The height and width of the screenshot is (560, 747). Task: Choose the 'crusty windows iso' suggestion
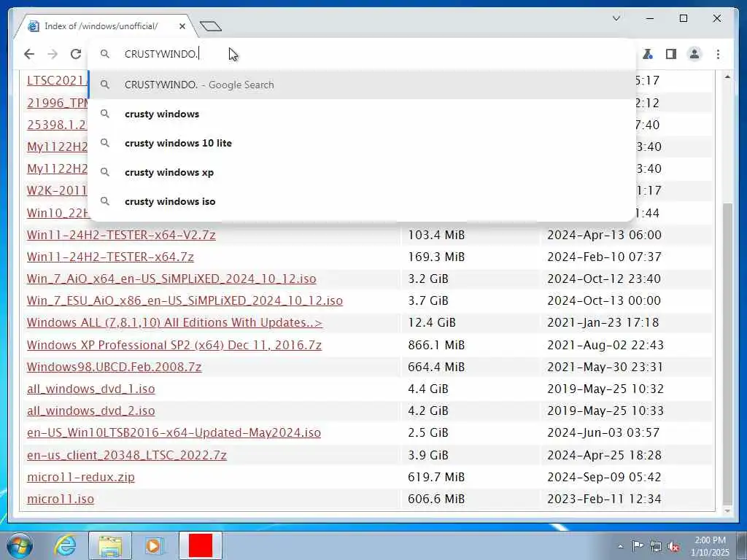pos(362,201)
